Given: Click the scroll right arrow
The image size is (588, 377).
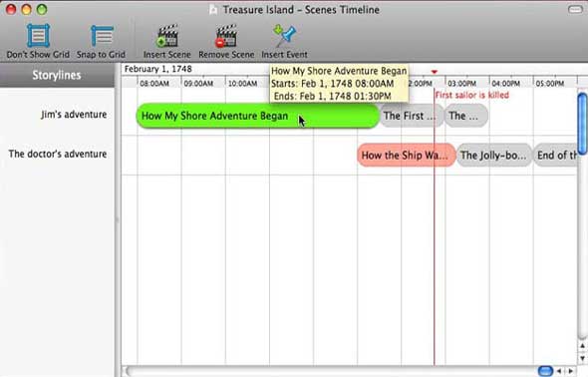Looking at the screenshot, I should click(x=571, y=371).
